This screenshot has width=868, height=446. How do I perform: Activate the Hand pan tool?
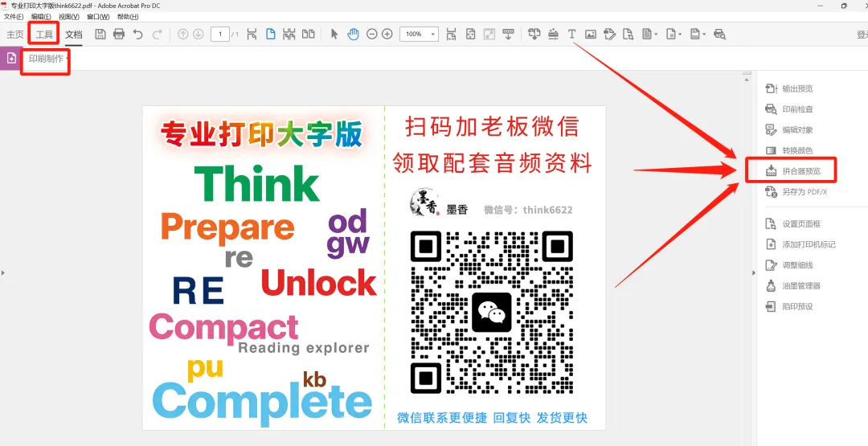(x=353, y=35)
